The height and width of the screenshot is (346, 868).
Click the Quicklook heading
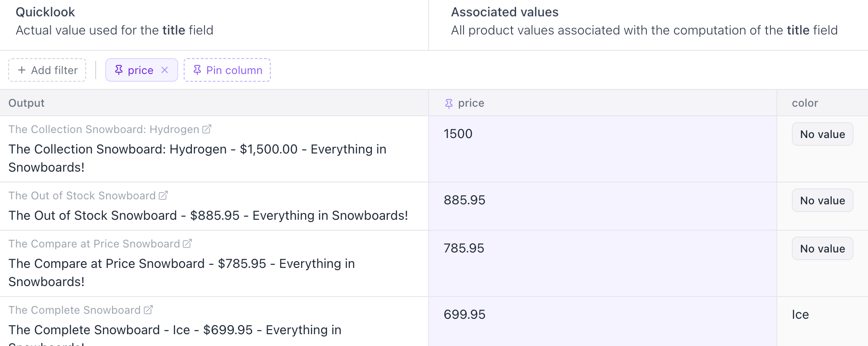[x=45, y=12]
